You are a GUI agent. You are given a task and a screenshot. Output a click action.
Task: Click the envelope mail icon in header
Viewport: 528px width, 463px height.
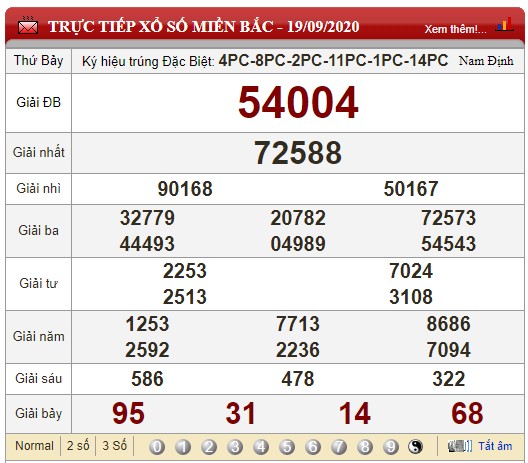[28, 26]
